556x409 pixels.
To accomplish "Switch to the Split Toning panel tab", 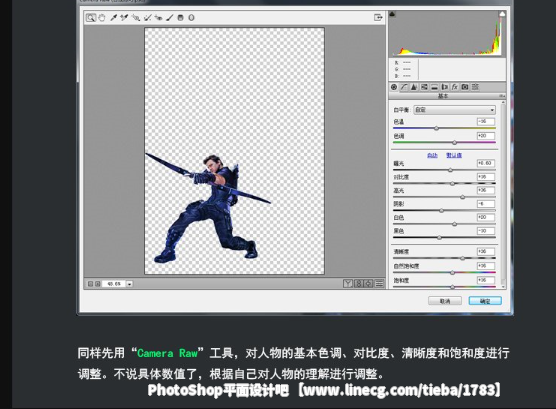I will point(434,87).
